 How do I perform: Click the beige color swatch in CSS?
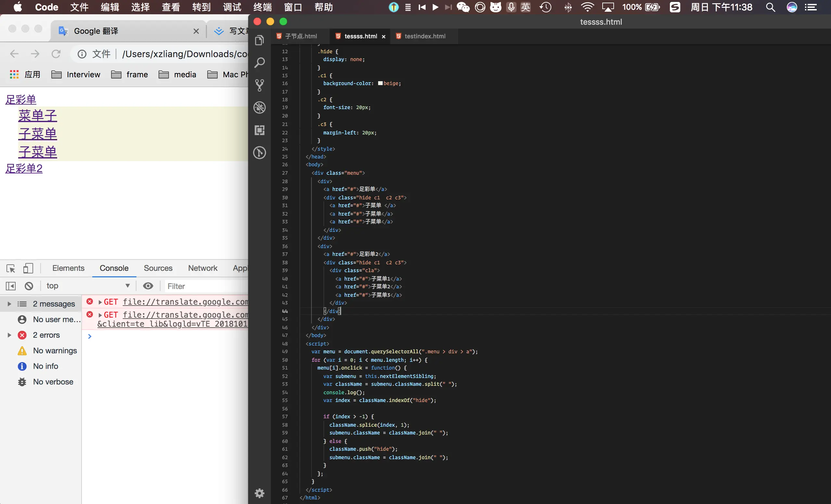(x=380, y=83)
